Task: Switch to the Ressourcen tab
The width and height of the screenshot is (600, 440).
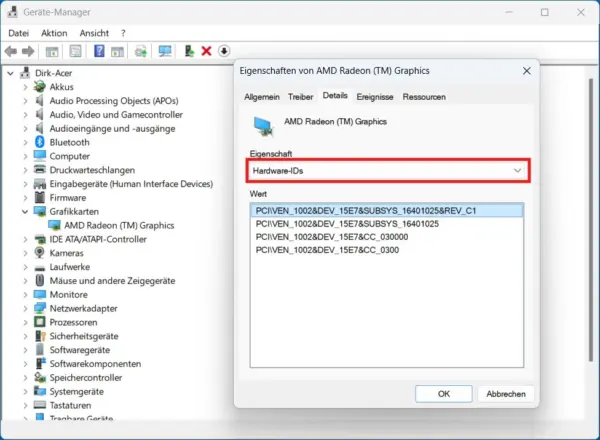Action: 424,97
